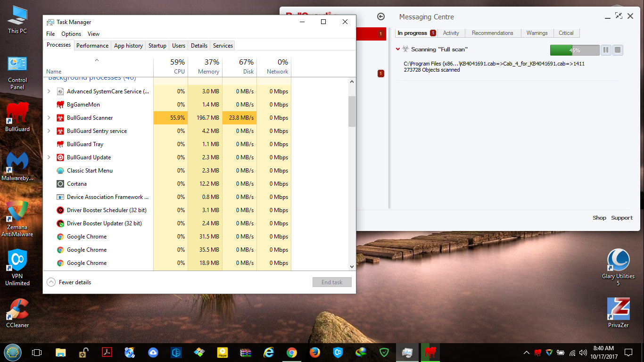The height and width of the screenshot is (362, 644).
Task: Sort processes by the Disk column
Action: click(x=239, y=66)
